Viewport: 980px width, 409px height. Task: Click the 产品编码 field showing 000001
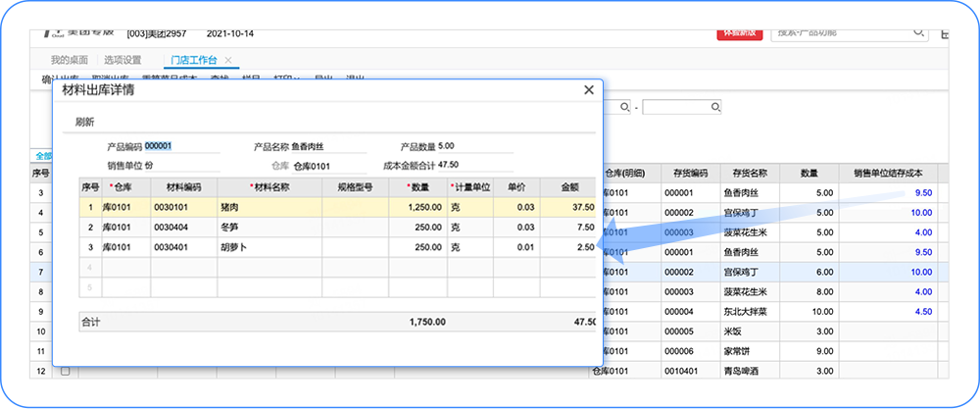181,146
